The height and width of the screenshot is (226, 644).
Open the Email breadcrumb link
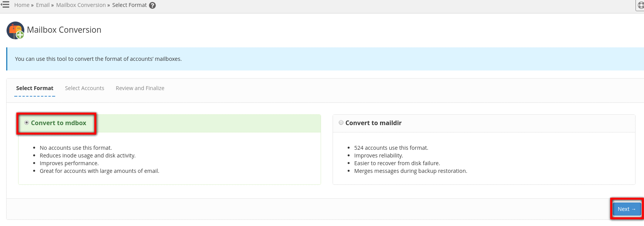[x=43, y=5]
